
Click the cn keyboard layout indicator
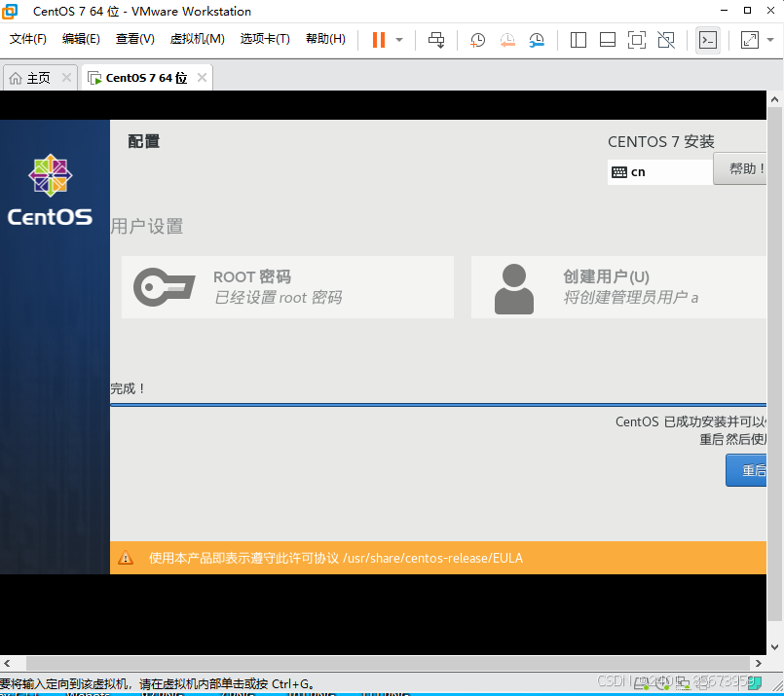660,172
